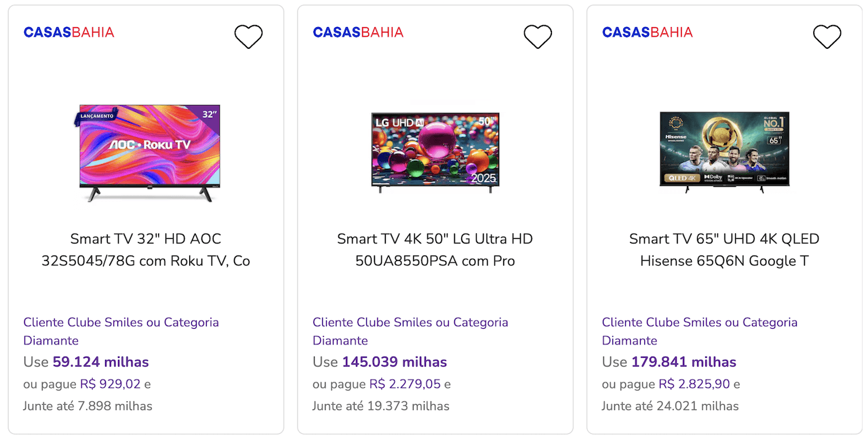Click the 145.039 milhas price
The height and width of the screenshot is (440, 868).
click(395, 362)
